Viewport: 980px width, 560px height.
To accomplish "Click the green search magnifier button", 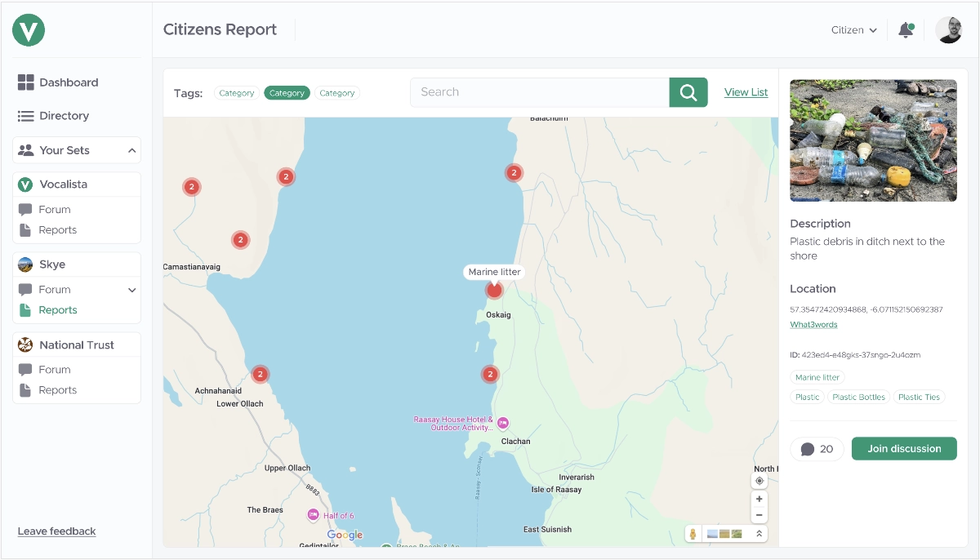I will coord(688,92).
